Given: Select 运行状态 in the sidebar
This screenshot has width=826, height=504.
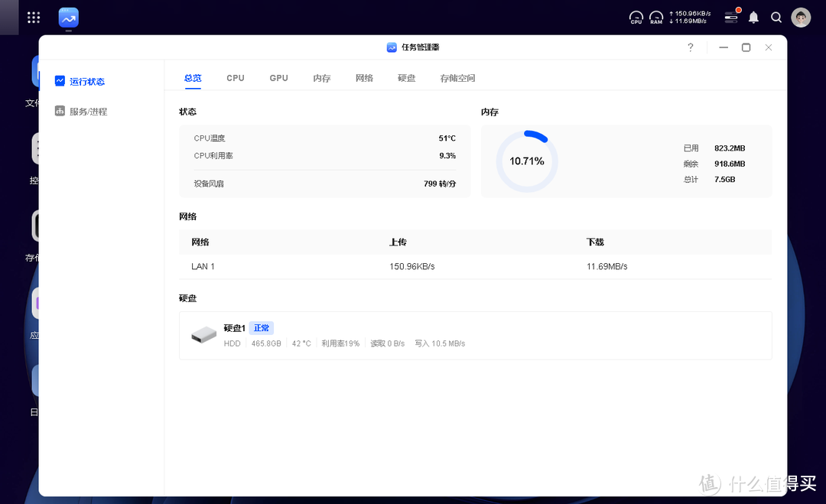Looking at the screenshot, I should click(x=86, y=81).
